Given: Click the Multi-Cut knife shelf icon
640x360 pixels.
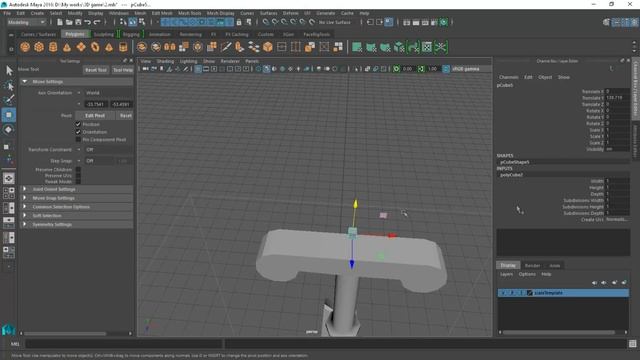Looking at the screenshot, I should 226,47.
